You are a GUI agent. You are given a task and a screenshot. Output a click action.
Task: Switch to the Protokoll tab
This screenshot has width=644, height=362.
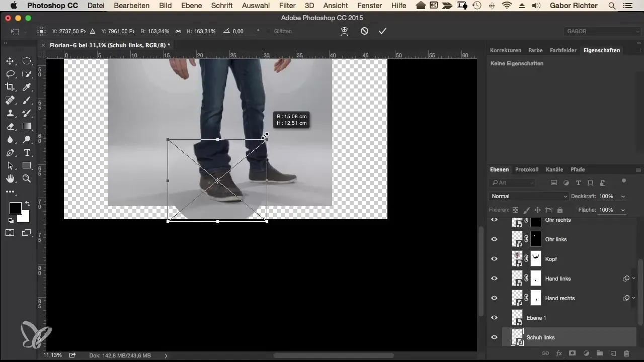(x=527, y=169)
